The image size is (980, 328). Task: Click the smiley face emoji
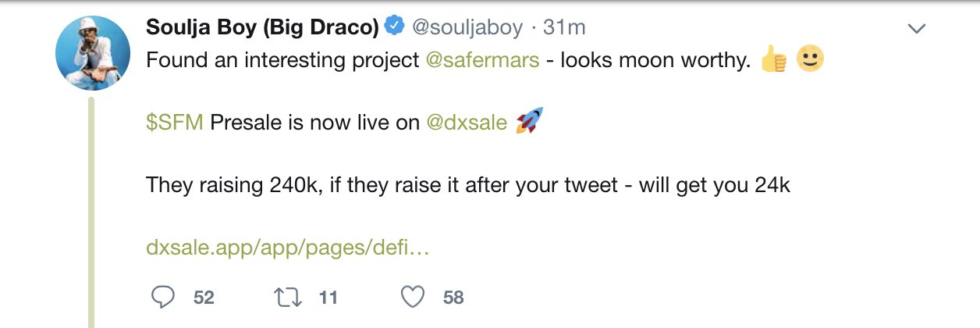point(811,59)
